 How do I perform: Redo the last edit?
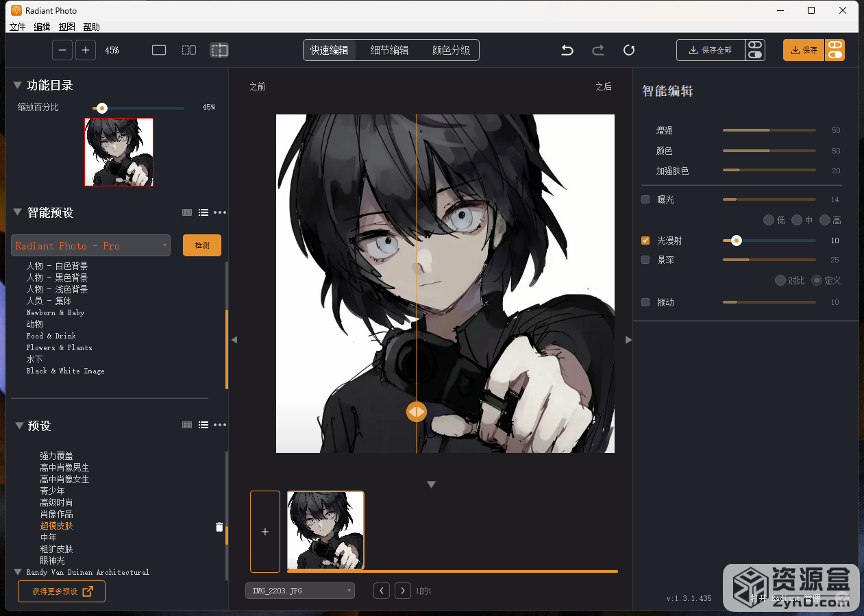(598, 50)
